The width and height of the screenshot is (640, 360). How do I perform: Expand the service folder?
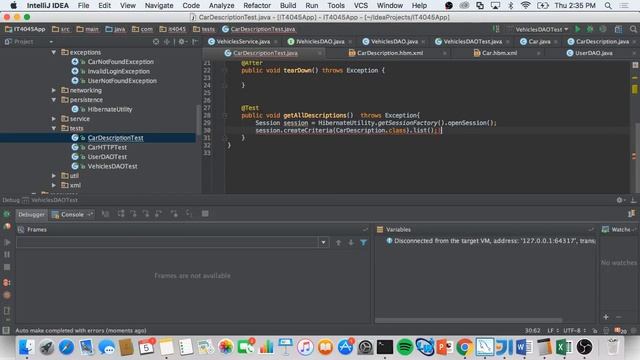(x=53, y=119)
